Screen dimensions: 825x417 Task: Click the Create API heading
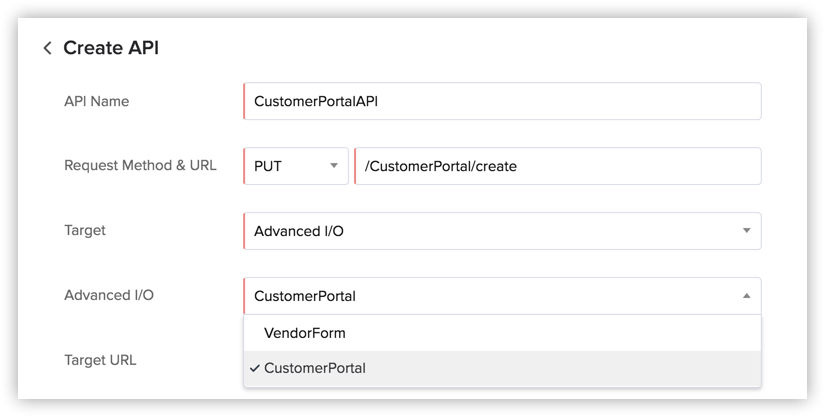point(111,48)
